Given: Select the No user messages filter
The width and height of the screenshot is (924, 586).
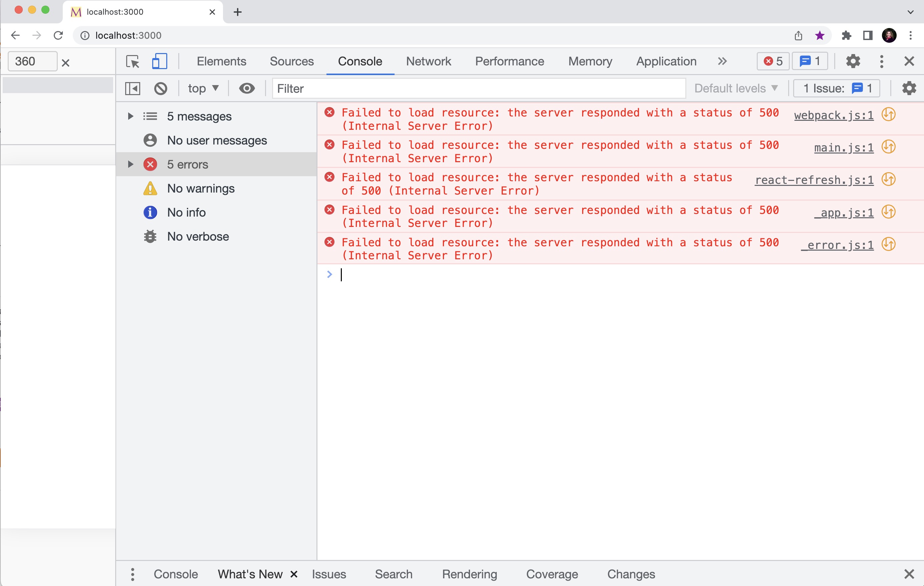Looking at the screenshot, I should 217,140.
